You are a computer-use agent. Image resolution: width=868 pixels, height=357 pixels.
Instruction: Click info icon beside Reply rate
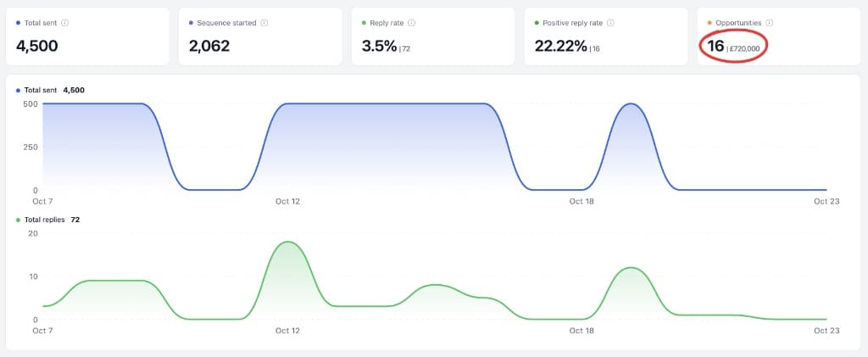click(411, 23)
